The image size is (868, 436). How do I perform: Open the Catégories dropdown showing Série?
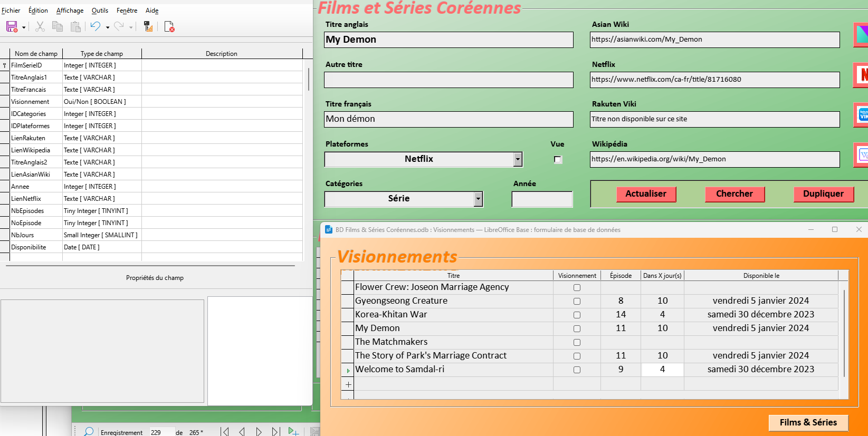478,199
